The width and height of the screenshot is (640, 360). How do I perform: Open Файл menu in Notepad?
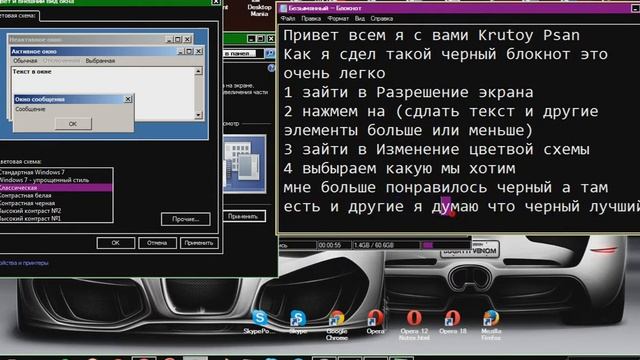[288, 18]
